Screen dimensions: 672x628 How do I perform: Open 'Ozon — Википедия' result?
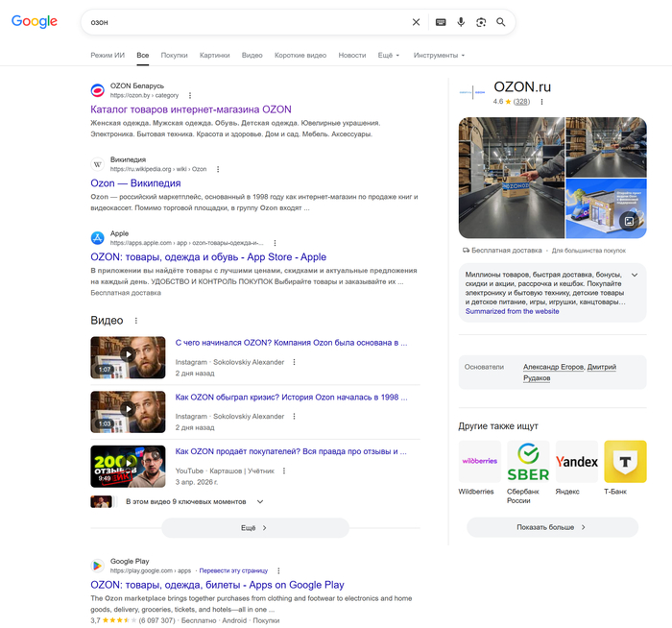pos(135,183)
